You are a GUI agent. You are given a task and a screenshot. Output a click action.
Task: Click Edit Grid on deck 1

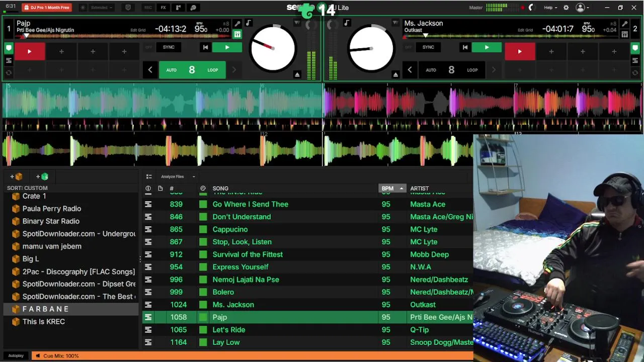point(138,30)
